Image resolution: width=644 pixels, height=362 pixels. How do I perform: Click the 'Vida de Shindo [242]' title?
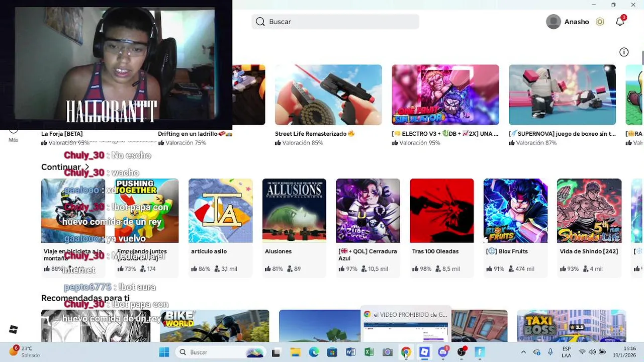(589, 251)
